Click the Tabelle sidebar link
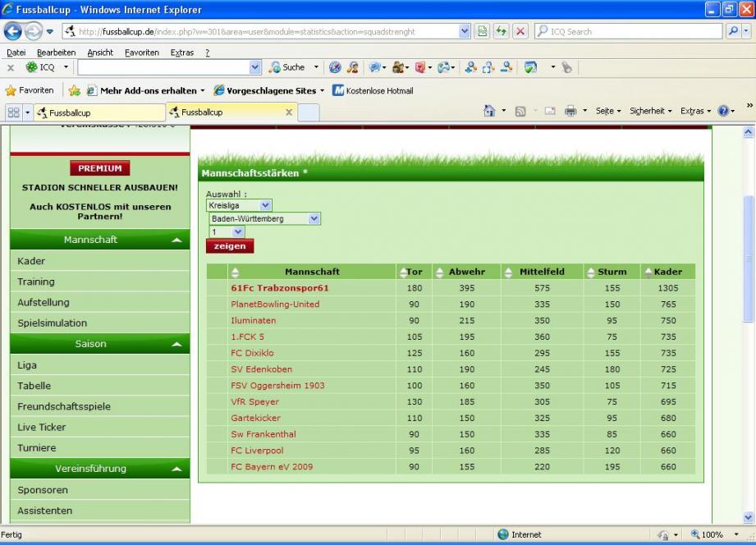756x545 pixels. (x=34, y=386)
